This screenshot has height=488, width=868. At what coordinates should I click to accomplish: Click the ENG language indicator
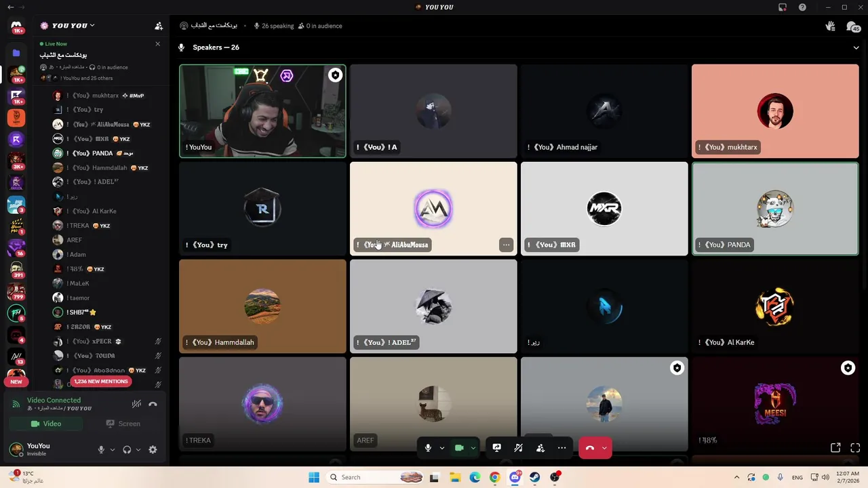tap(797, 477)
